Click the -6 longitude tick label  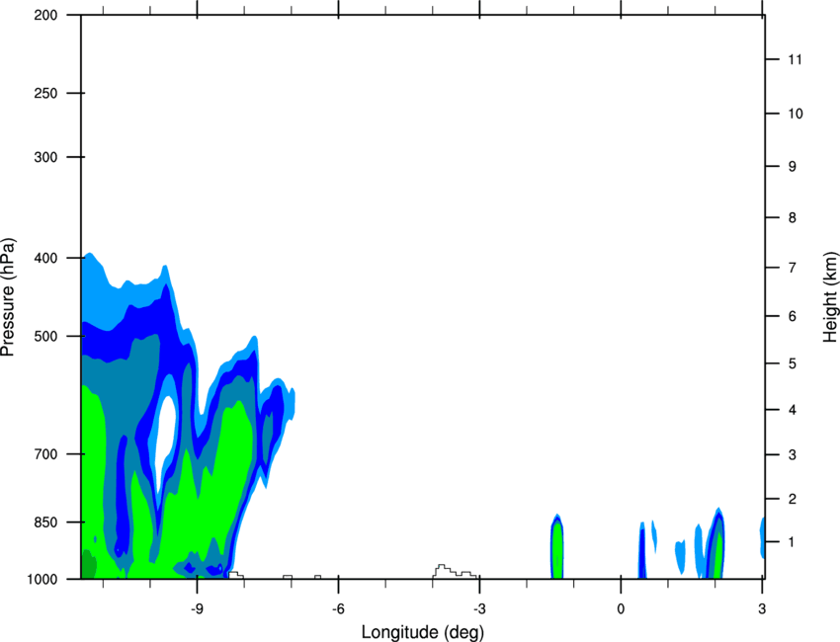point(338,609)
